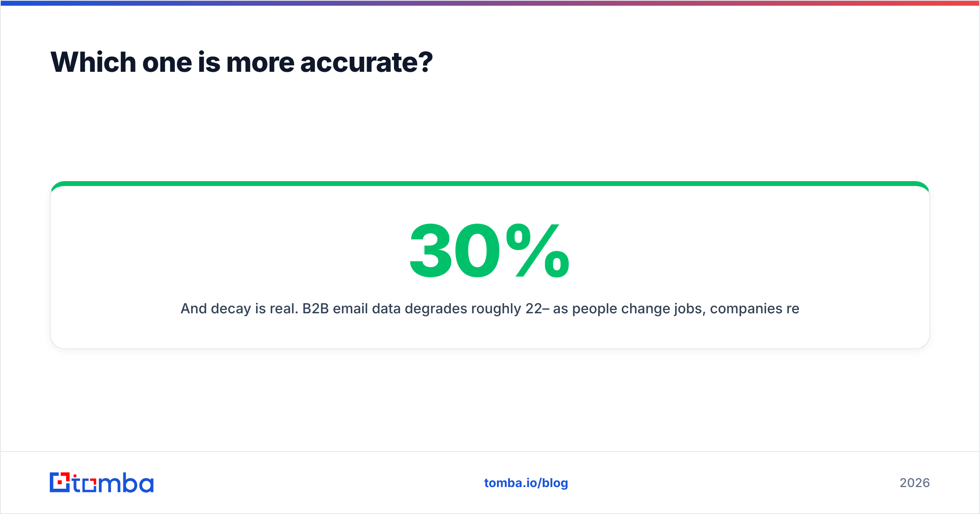Click the 2026 year label

[x=915, y=483]
